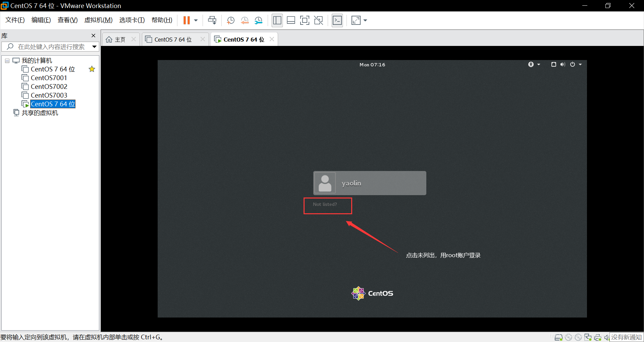This screenshot has width=644, height=342.
Task: Enter full screen mode icon
Action: point(305,20)
